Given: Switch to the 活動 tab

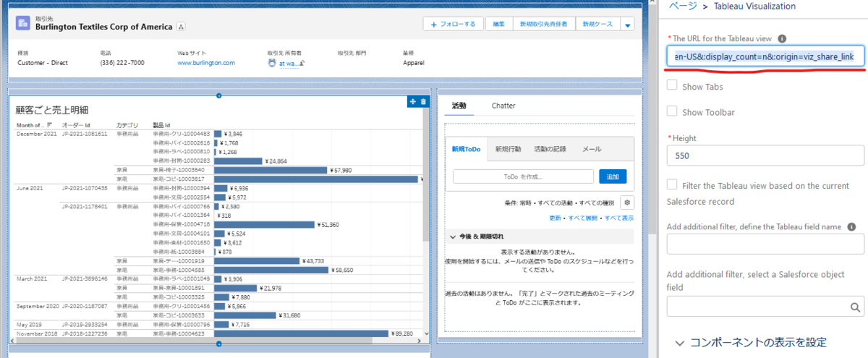Looking at the screenshot, I should (459, 106).
